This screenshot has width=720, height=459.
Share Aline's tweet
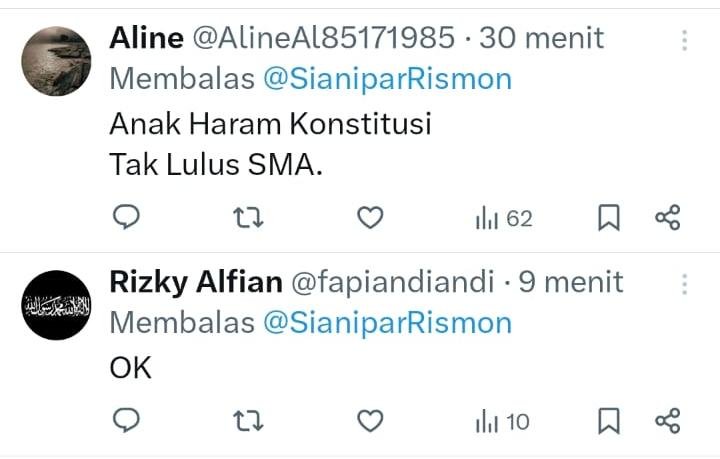point(668,218)
